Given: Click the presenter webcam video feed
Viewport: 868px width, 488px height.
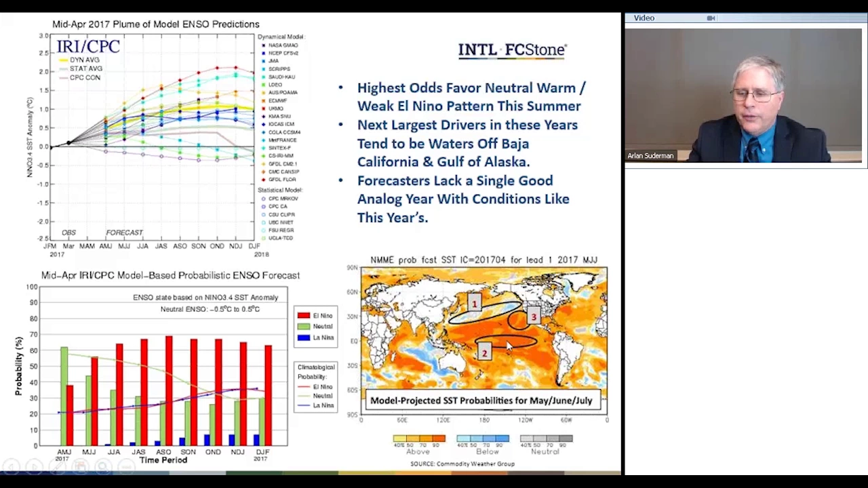Looking at the screenshot, I should (x=743, y=95).
